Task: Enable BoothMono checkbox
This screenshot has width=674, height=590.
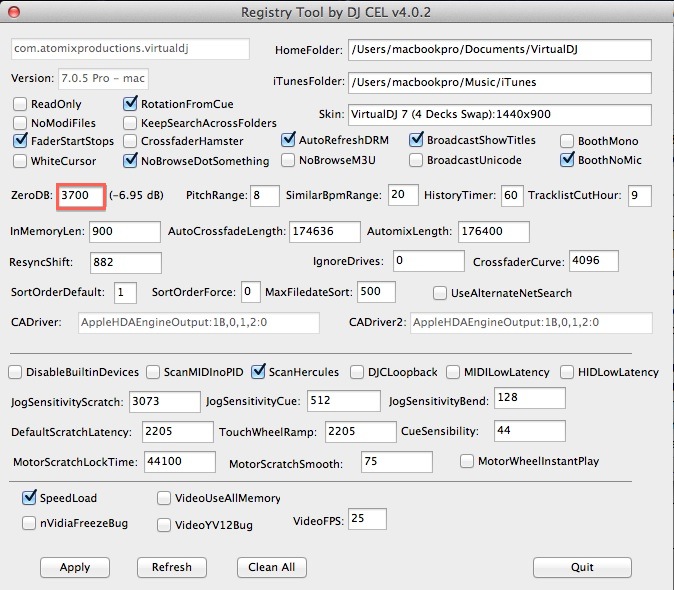Action: coord(567,141)
